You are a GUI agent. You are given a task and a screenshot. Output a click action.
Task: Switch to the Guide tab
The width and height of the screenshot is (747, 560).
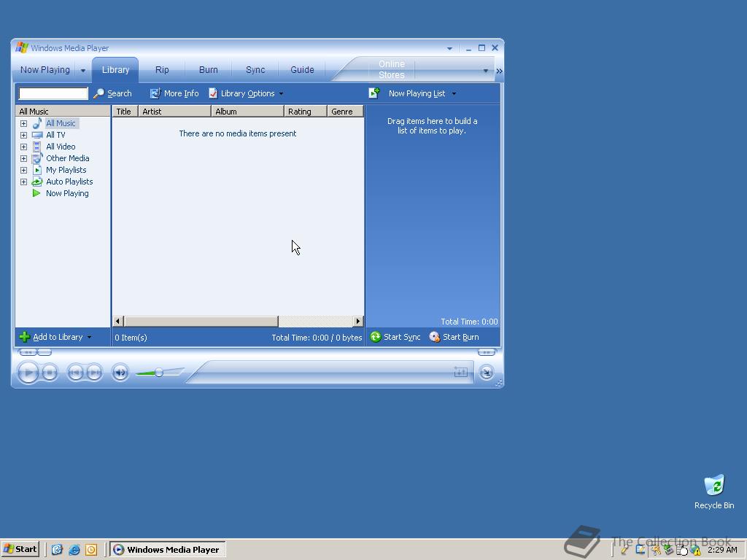(302, 70)
